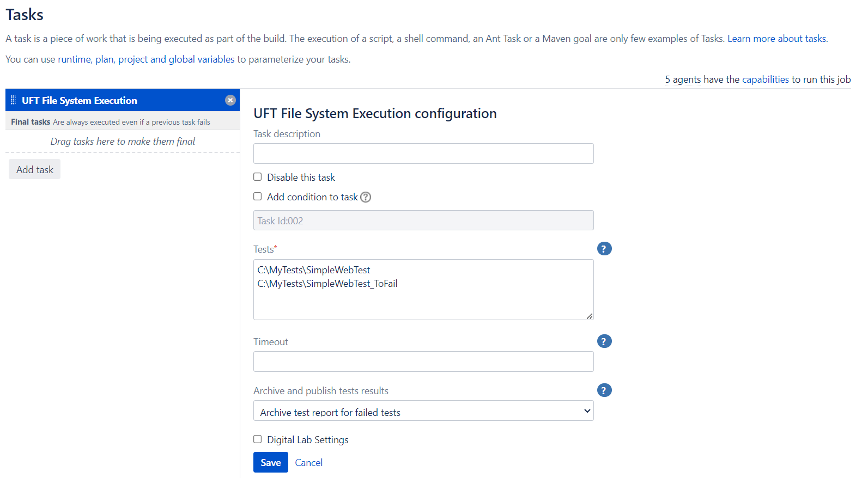Tick the Add condition to task checkbox

[258, 197]
